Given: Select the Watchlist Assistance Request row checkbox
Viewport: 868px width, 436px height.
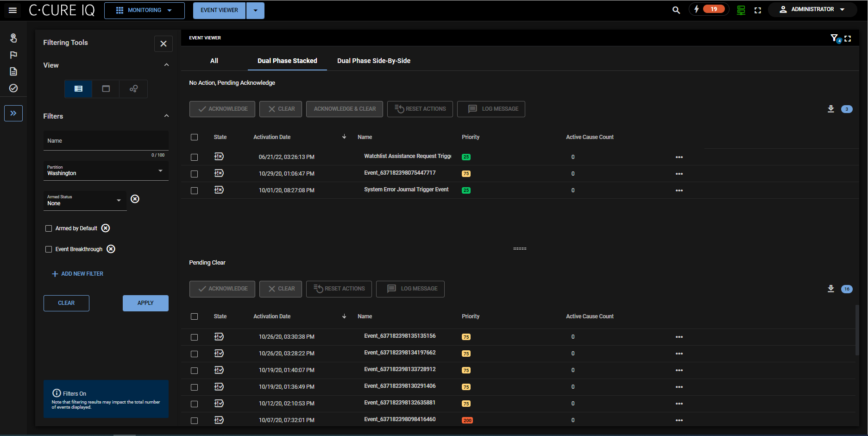Looking at the screenshot, I should [194, 157].
